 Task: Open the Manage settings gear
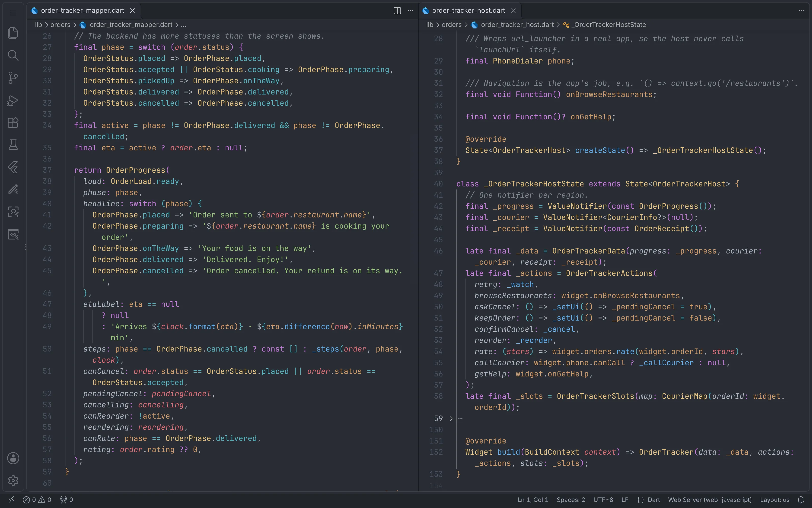(x=13, y=481)
